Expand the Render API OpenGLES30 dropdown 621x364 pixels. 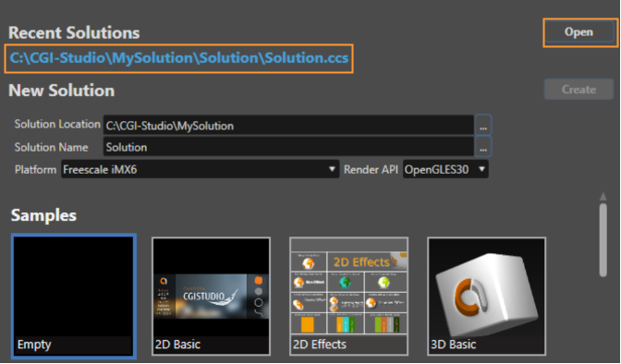click(x=445, y=169)
